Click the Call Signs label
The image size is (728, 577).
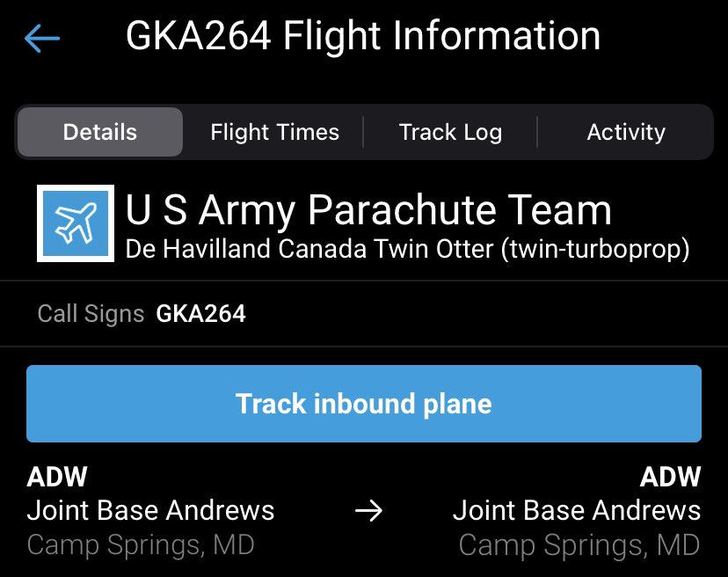(x=91, y=314)
